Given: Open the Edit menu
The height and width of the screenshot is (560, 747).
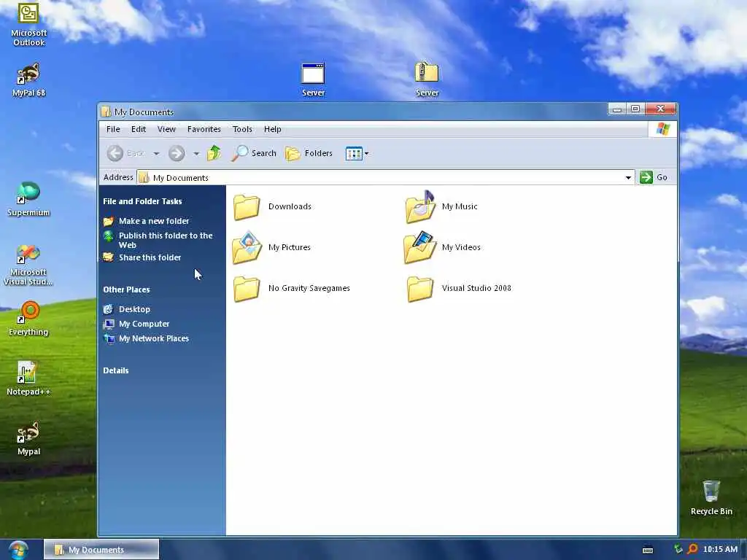Looking at the screenshot, I should pos(139,129).
